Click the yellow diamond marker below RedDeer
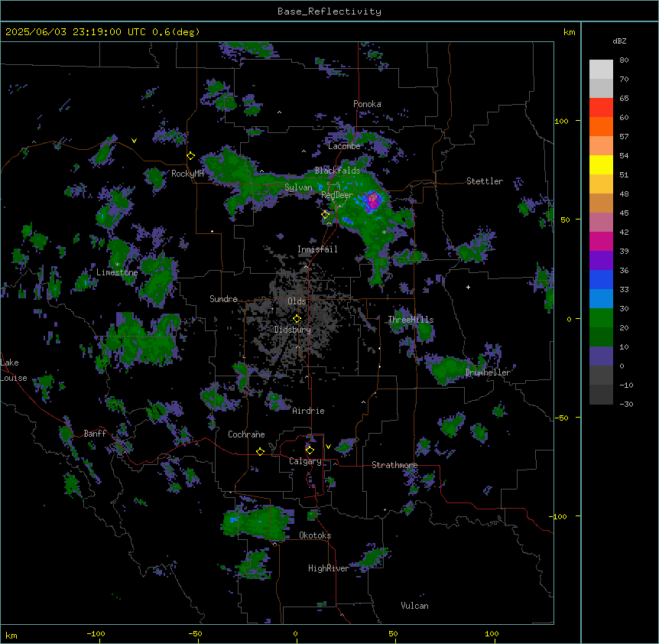Viewport: 659px width, 644px height. point(326,215)
